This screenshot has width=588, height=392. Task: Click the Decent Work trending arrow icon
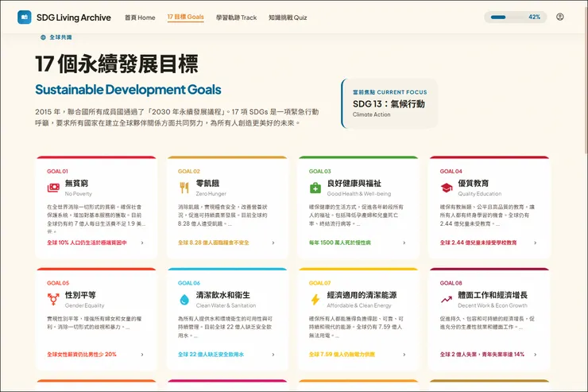coord(447,299)
